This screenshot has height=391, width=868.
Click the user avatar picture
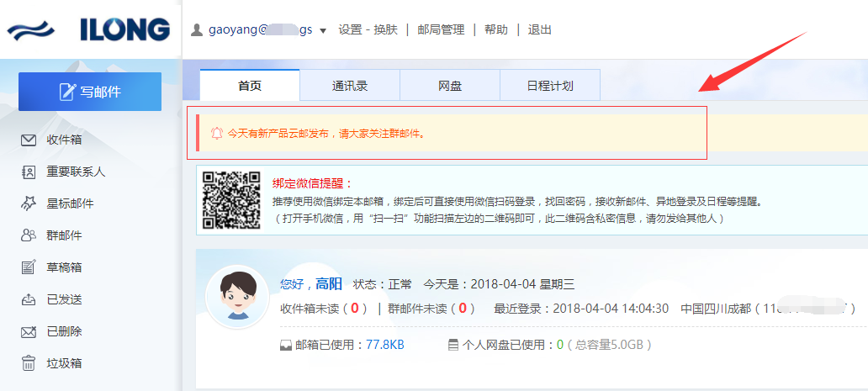tap(238, 298)
